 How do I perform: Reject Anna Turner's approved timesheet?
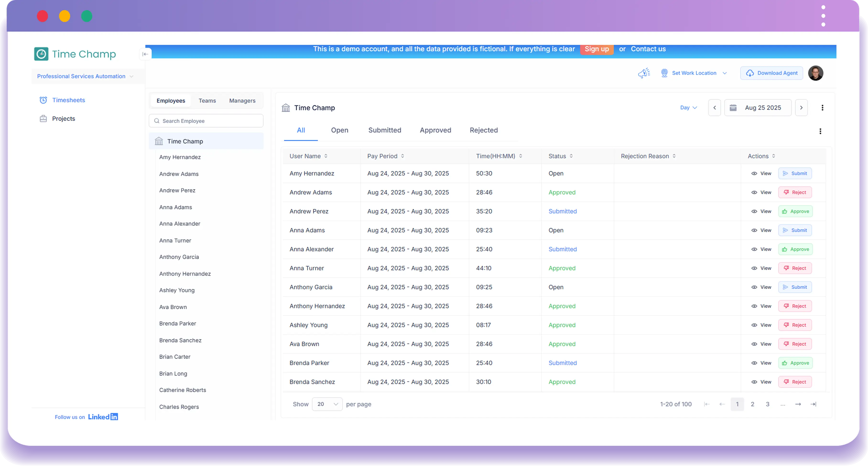tap(795, 268)
